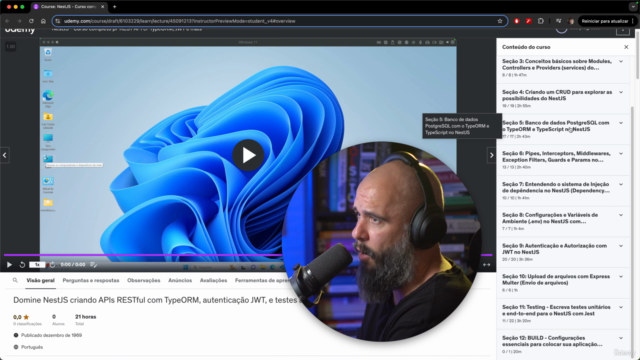Expand Seção 3 Conceitos básicos chevron
The width and height of the screenshot is (640, 360).
pyautogui.click(x=621, y=62)
